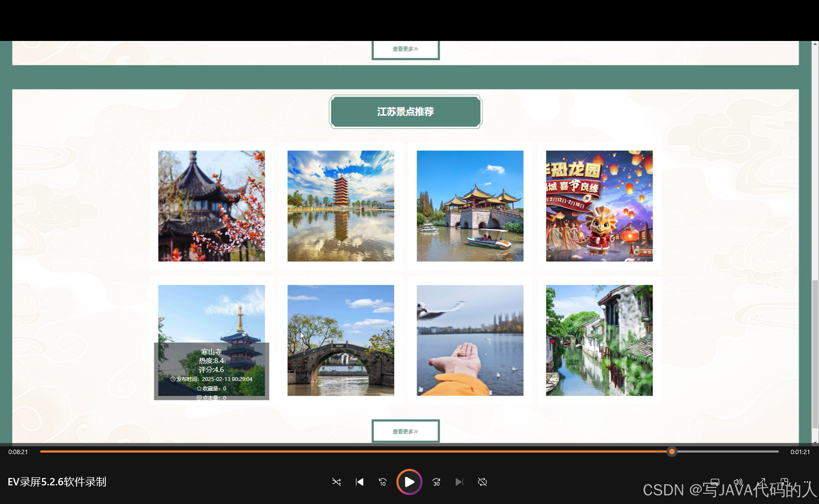Image resolution: width=819 pixels, height=504 pixels.
Task: Open the volume control
Action: pyautogui.click(x=738, y=482)
